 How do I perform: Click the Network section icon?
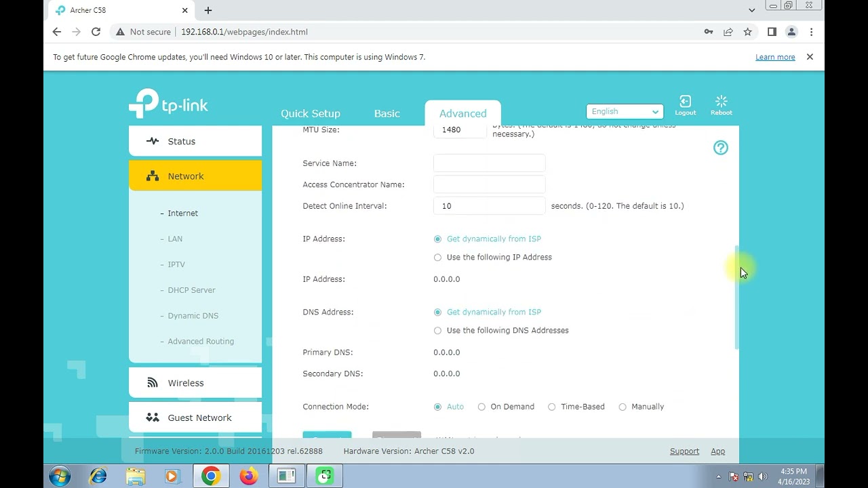coord(153,176)
